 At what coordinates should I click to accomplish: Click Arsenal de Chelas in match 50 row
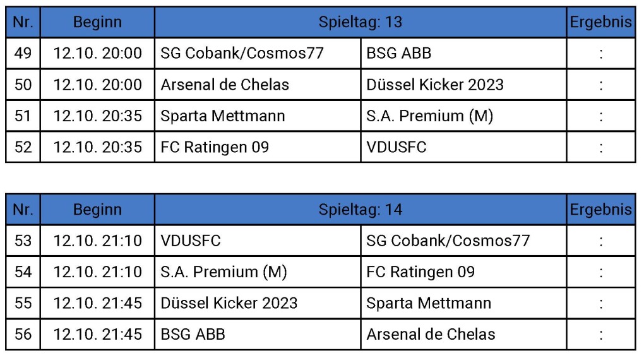[225, 85]
